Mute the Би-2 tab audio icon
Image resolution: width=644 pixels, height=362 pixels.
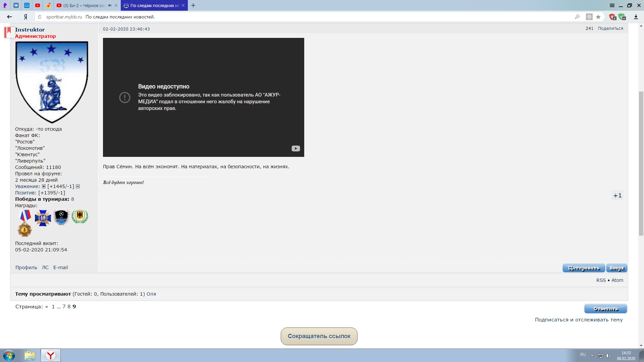[110, 5]
